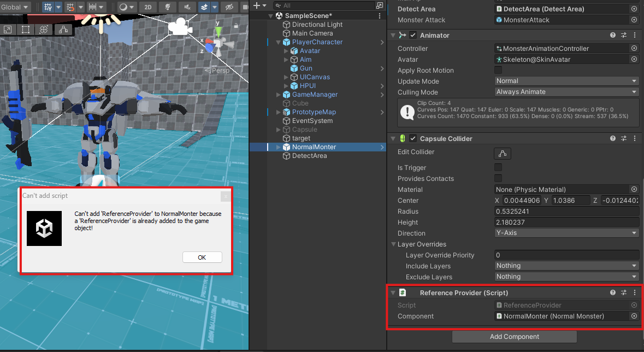Enable the Is Trigger checkbox
This screenshot has width=644, height=352.
[x=498, y=167]
